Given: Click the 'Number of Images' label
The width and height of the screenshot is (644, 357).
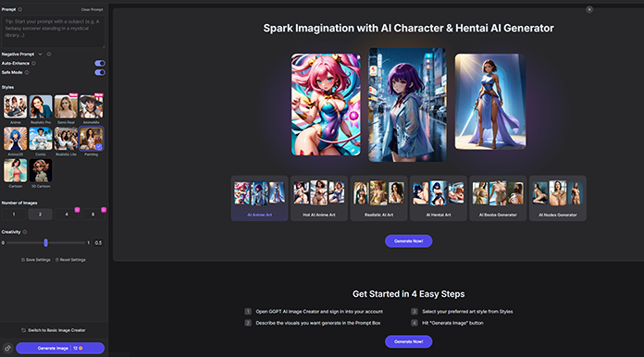Looking at the screenshot, I should (19, 203).
